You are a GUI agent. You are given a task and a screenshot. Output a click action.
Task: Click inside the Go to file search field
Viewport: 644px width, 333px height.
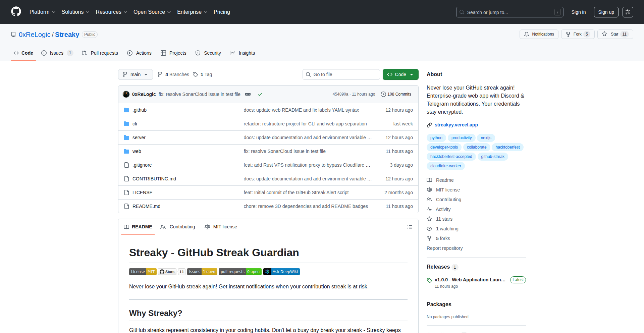pos(341,74)
